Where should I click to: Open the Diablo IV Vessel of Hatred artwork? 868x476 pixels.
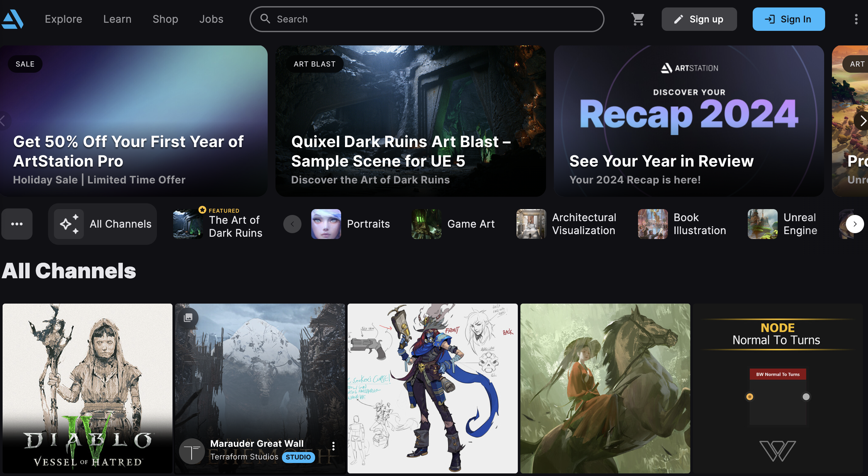(87, 388)
